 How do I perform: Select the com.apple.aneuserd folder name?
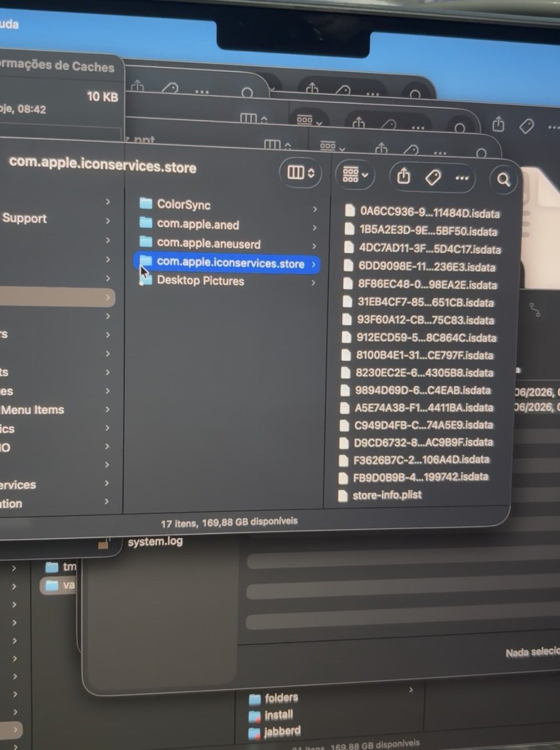(x=209, y=243)
